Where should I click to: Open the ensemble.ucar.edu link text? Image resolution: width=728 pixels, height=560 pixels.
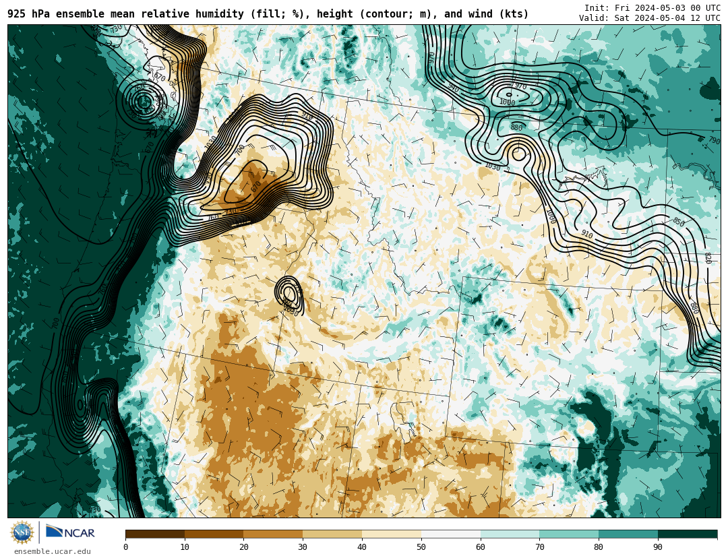52,552
